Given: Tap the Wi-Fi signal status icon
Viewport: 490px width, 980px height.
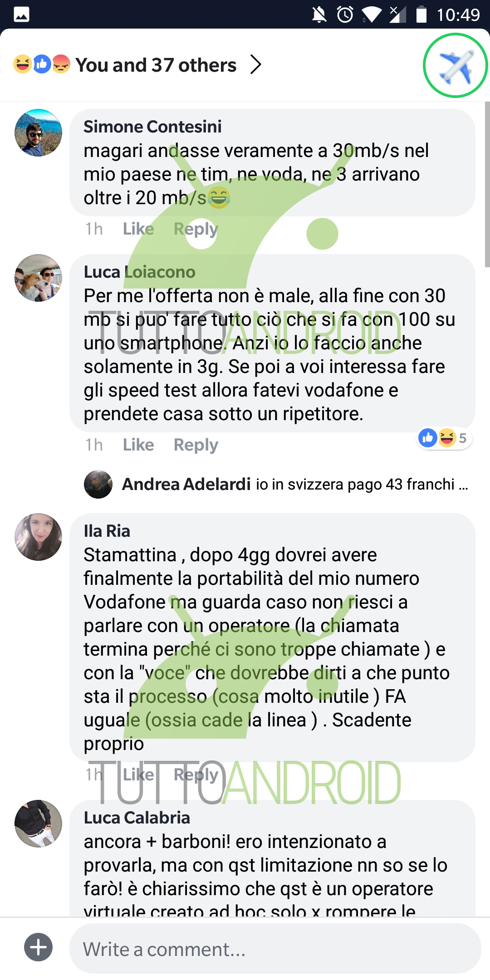Looking at the screenshot, I should [x=372, y=15].
